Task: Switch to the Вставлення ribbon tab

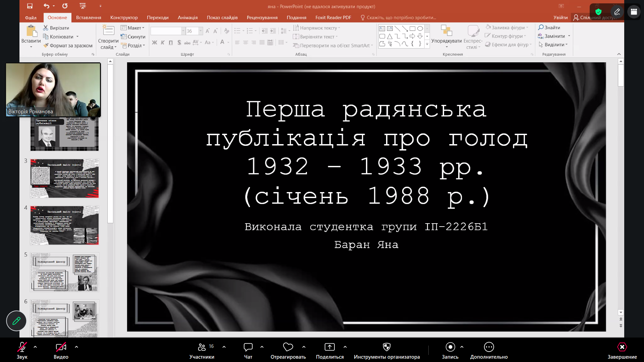Action: (89, 17)
